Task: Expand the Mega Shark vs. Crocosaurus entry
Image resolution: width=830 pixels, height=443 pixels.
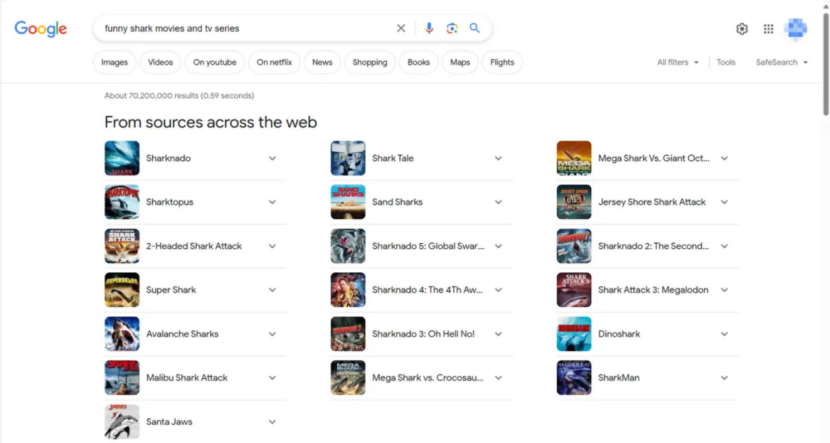Action: tap(498, 378)
